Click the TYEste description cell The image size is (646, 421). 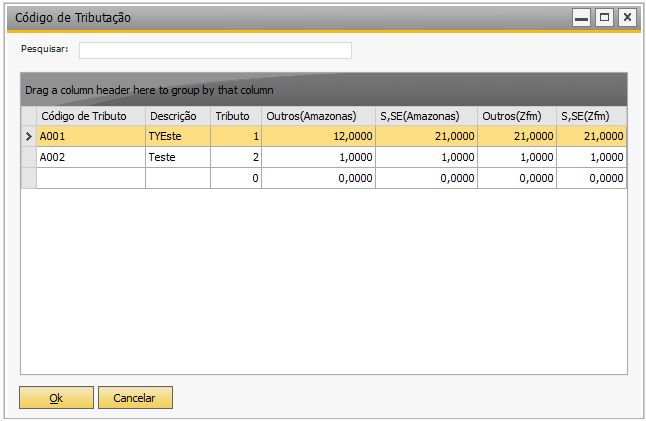178,136
